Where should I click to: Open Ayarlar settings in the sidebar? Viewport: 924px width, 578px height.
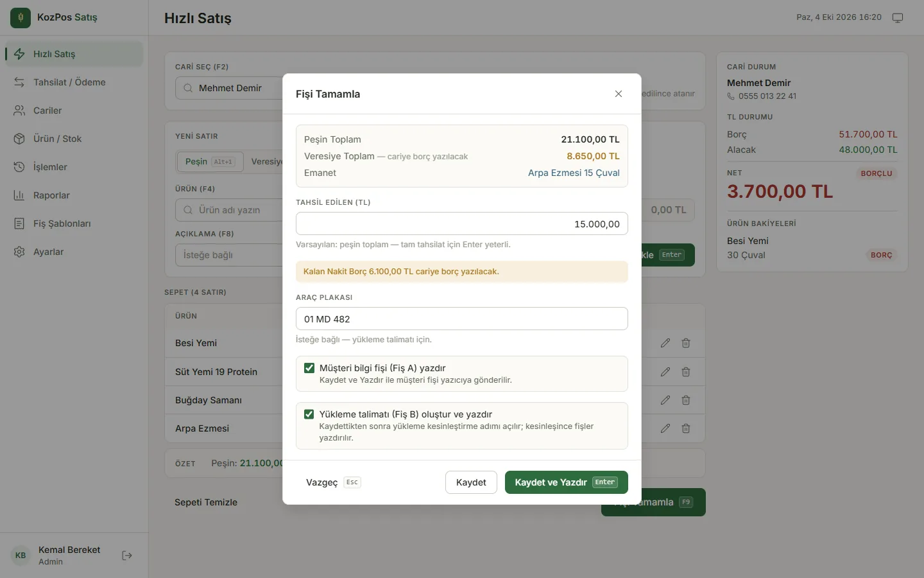74,252
